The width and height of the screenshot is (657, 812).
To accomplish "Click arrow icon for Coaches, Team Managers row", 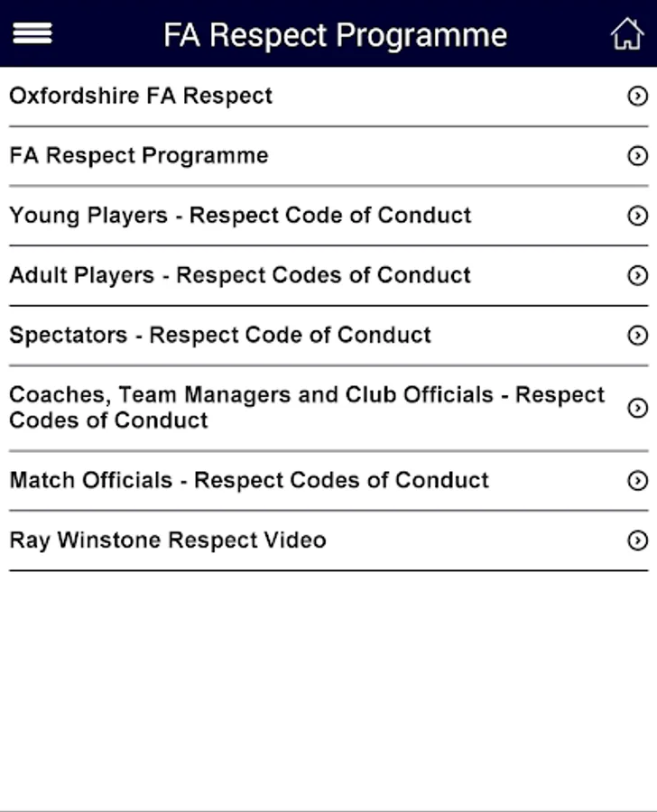I will click(637, 408).
